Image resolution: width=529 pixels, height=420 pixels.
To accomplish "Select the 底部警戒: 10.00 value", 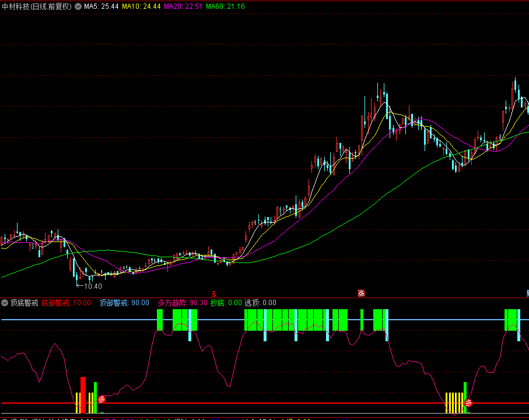I will pyautogui.click(x=66, y=303).
